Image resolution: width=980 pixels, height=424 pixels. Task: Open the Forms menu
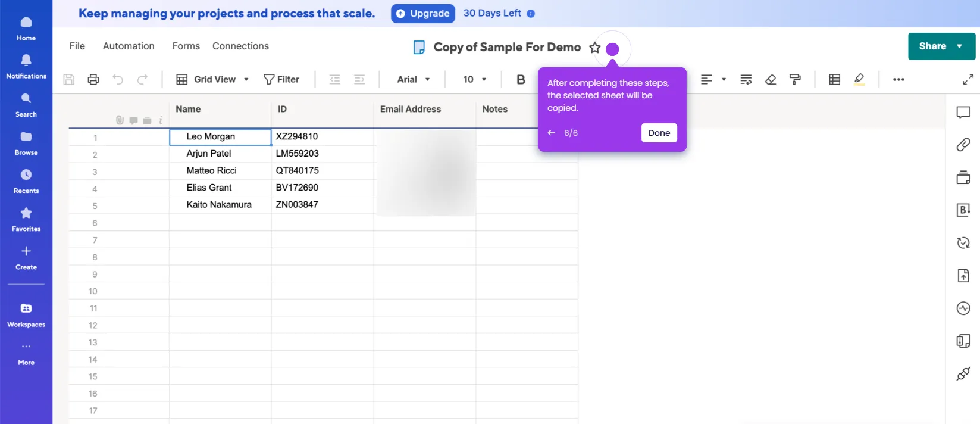(186, 46)
